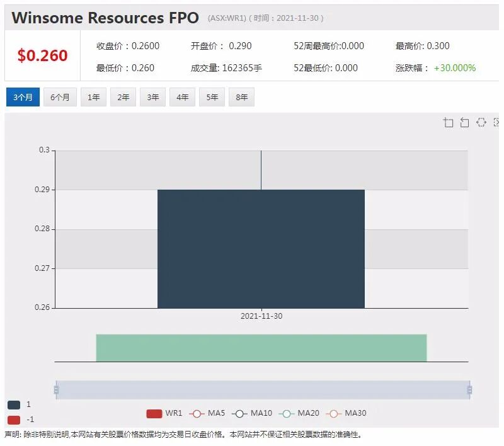Click the 最低价：0.260 value

(x=125, y=68)
